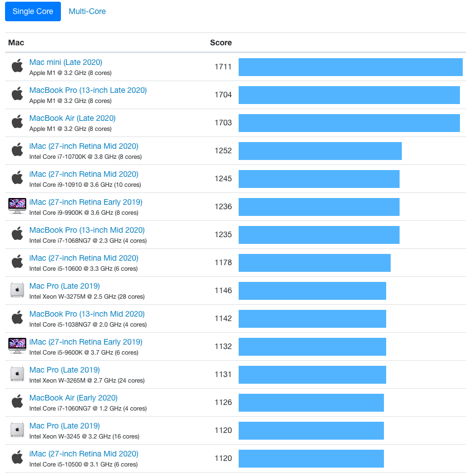Open the iMac (27-inch Retina Early 2019) link
Image resolution: width=470 pixels, height=476 pixels.
point(86,202)
